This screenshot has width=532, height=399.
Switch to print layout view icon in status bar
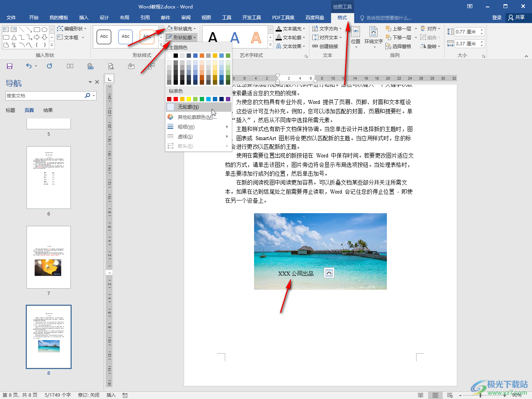435,395
